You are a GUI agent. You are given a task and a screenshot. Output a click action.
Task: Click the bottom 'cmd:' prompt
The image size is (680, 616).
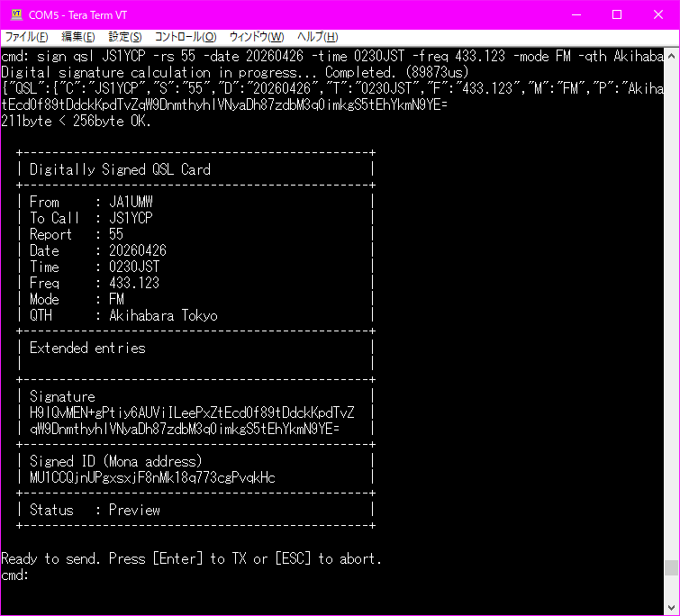click(15, 575)
